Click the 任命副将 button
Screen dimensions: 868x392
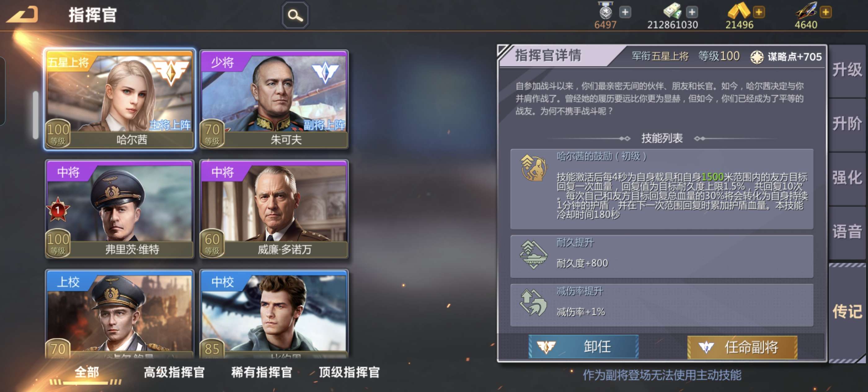click(742, 347)
